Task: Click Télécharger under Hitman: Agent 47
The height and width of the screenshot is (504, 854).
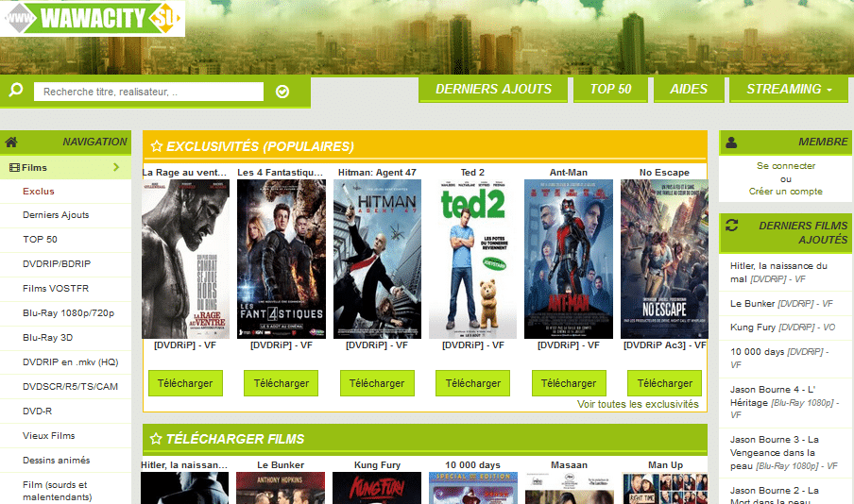Action: pos(377,383)
